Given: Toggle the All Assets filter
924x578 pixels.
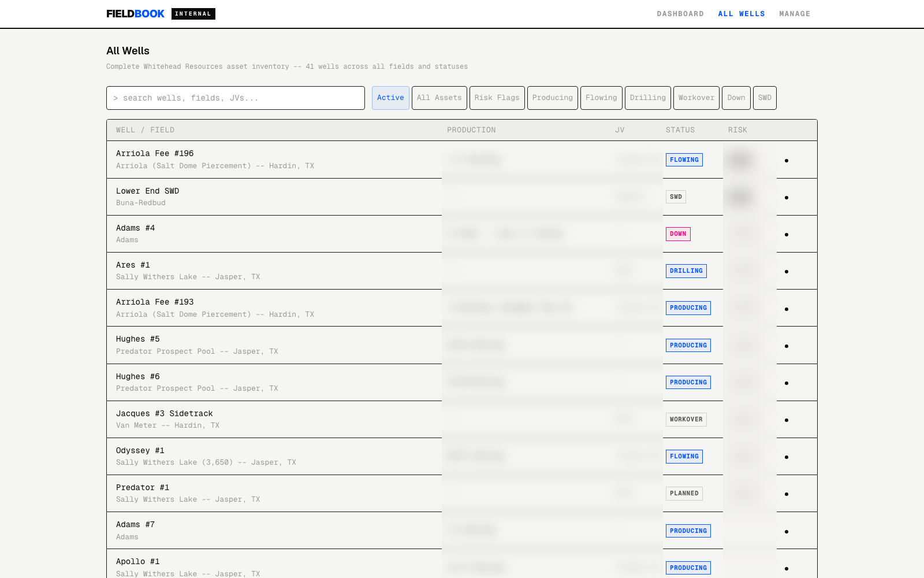Looking at the screenshot, I should click(x=439, y=98).
